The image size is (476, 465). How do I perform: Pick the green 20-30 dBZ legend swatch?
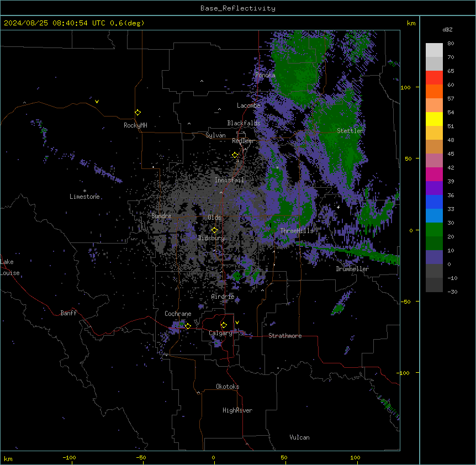434,230
